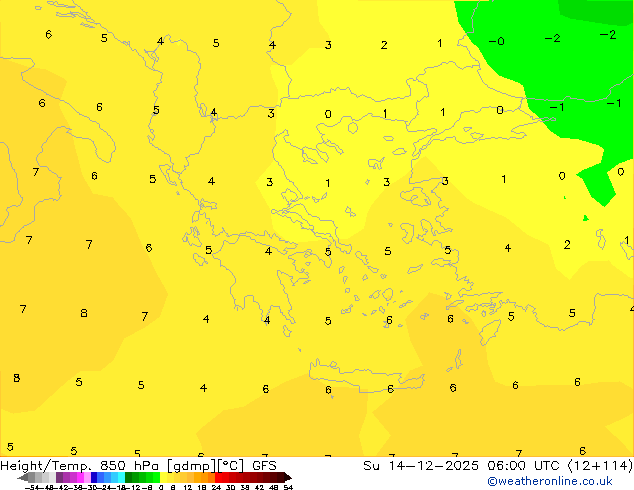Screen dimensions: 634x490
Task: Click the '[gdmp][°C]' units label
Action: [x=206, y=466]
